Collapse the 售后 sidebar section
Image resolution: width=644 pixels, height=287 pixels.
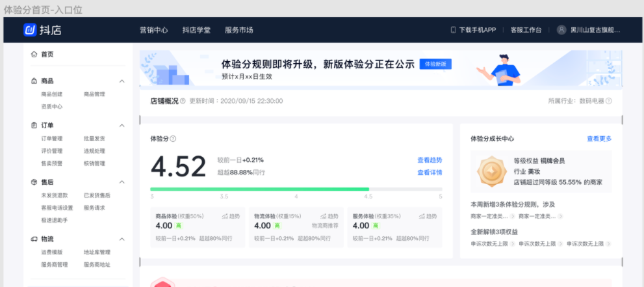click(x=122, y=182)
